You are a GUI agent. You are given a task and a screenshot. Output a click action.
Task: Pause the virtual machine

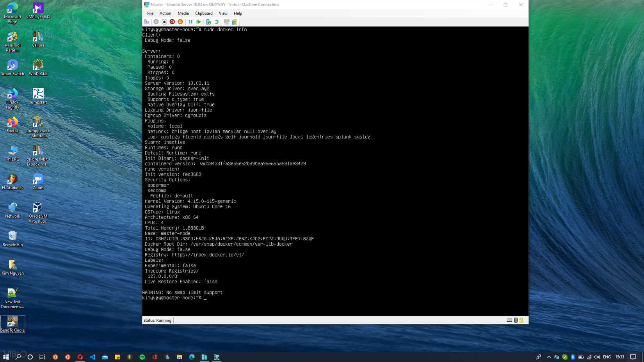click(x=190, y=22)
